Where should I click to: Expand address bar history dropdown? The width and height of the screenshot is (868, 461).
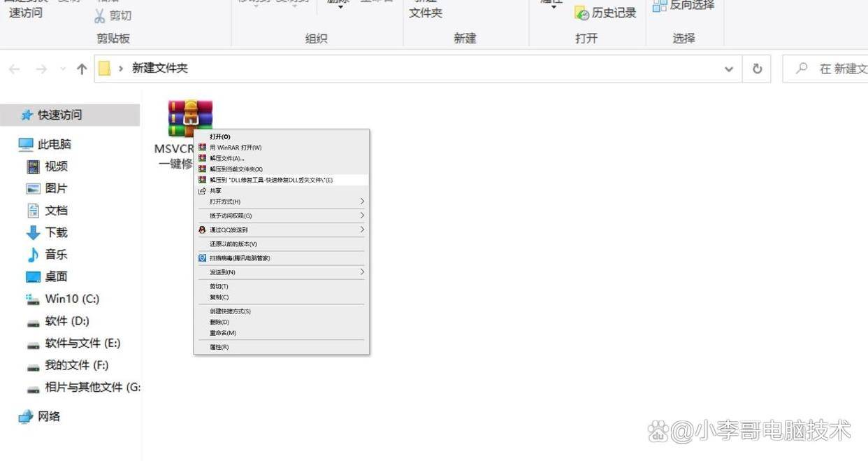pyautogui.click(x=729, y=69)
